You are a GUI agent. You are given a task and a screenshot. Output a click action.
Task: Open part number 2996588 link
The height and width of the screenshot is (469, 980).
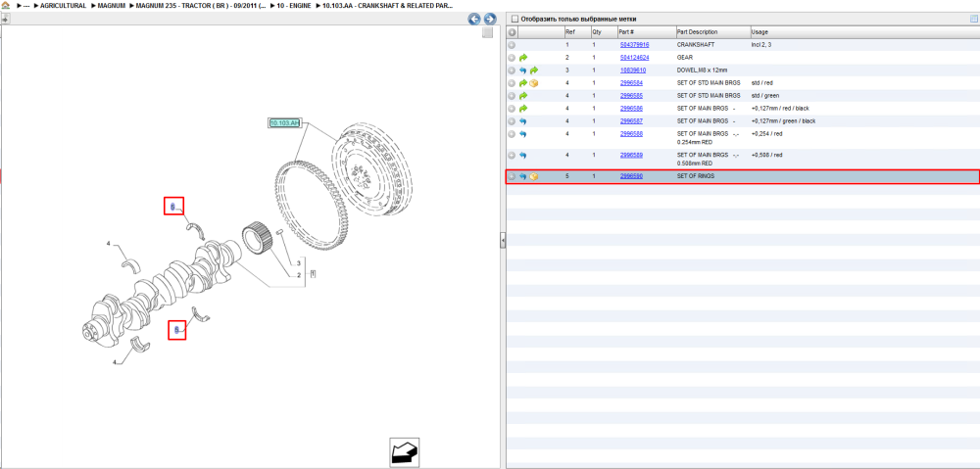coord(631,133)
